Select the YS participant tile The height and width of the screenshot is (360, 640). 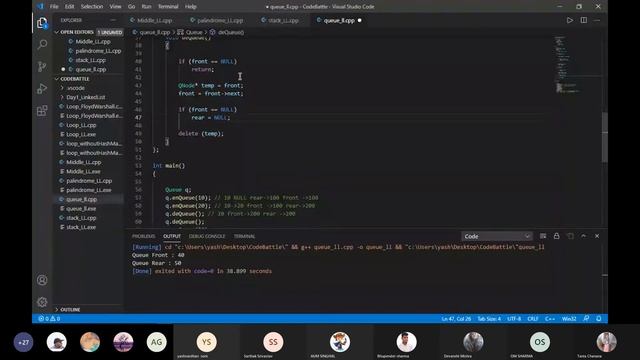coord(207,342)
